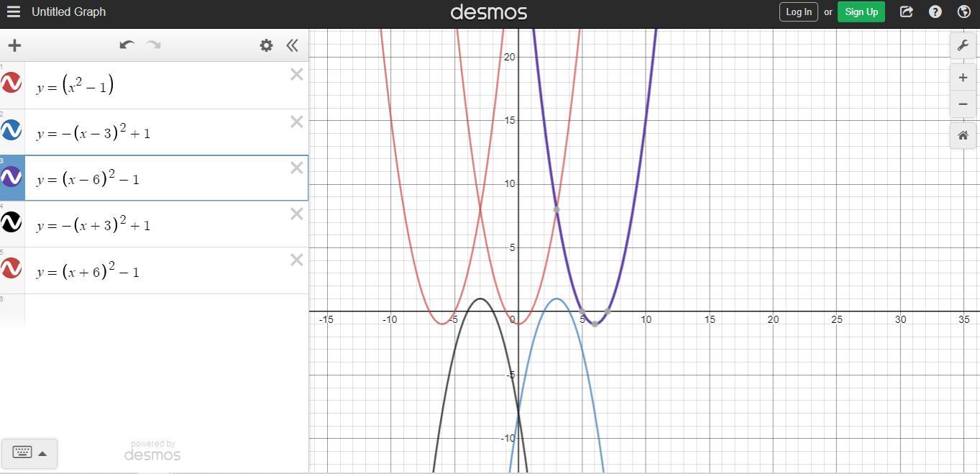This screenshot has height=474, width=980.
Task: Delete expression y=−(x+3)²+1
Action: 296,214
